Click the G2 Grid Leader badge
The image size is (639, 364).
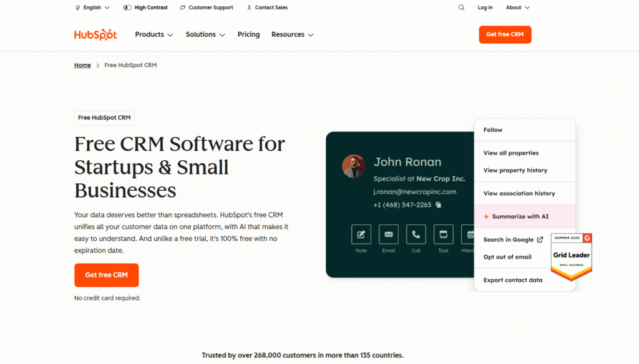point(571,256)
